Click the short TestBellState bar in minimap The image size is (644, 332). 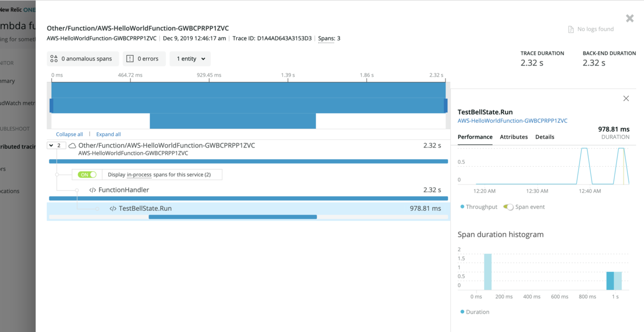point(232,121)
